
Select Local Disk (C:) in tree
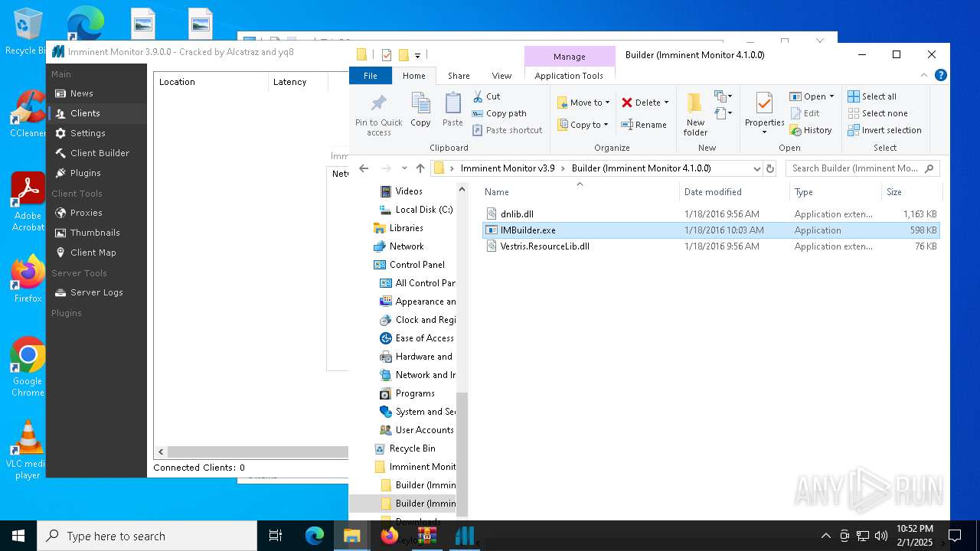click(416, 210)
